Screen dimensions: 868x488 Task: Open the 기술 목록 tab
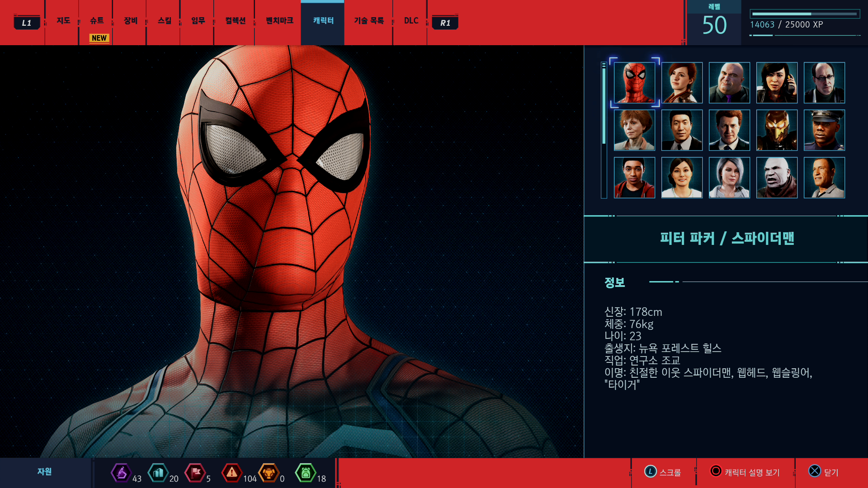point(368,21)
